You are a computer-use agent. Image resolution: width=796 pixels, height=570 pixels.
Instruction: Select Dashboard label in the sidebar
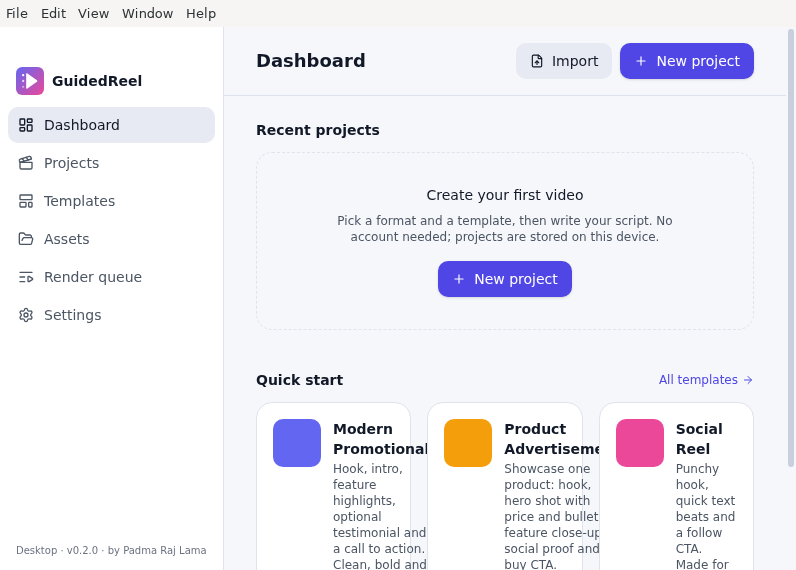point(82,125)
